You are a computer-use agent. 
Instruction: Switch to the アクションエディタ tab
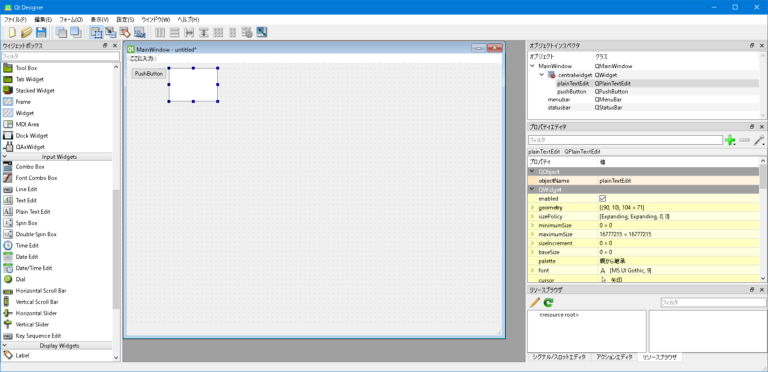(x=614, y=357)
